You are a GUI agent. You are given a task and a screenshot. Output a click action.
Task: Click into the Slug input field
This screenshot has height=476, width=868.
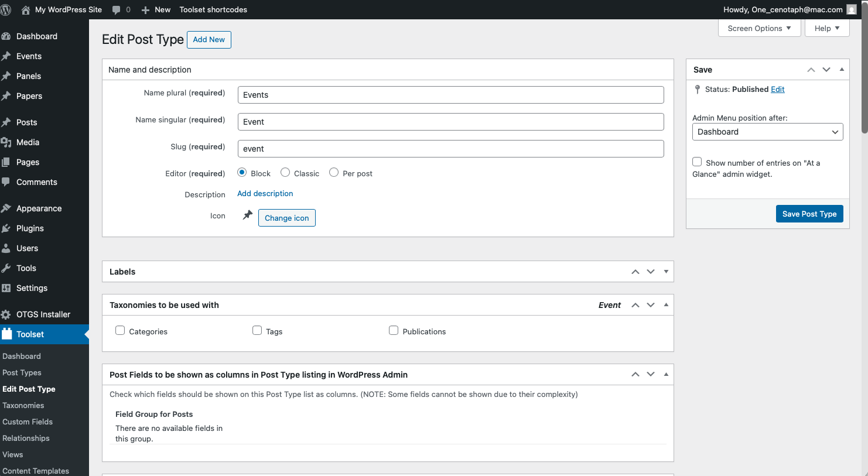450,149
